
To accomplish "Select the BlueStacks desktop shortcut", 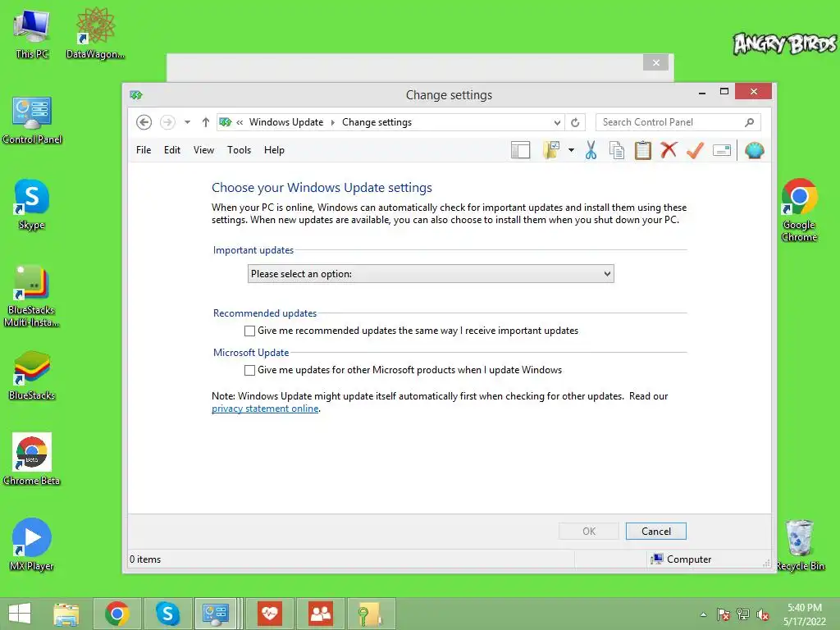I will tap(32, 376).
